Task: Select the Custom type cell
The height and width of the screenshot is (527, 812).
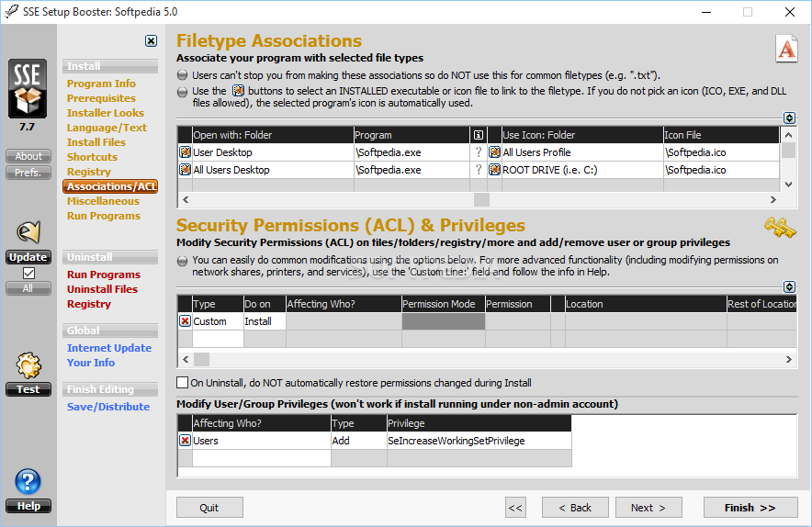Action: point(218,321)
